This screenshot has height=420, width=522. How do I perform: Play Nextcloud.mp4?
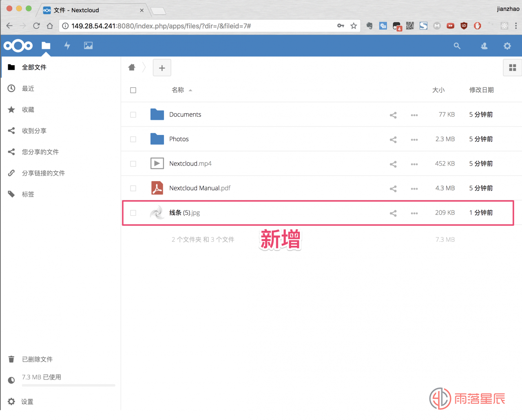click(190, 164)
